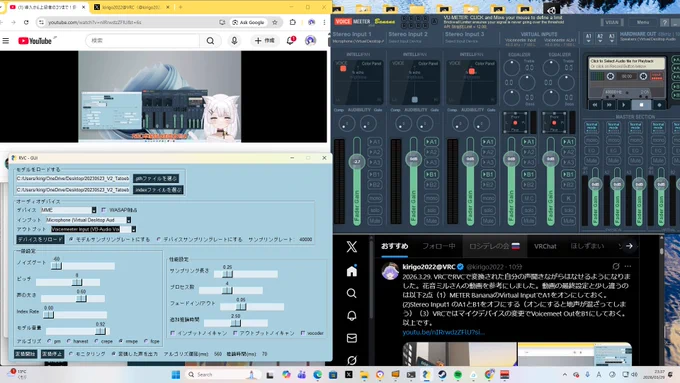The width and height of the screenshot is (680, 383).
Task: Enable the output noise cancel checkbox
Action: [235, 333]
